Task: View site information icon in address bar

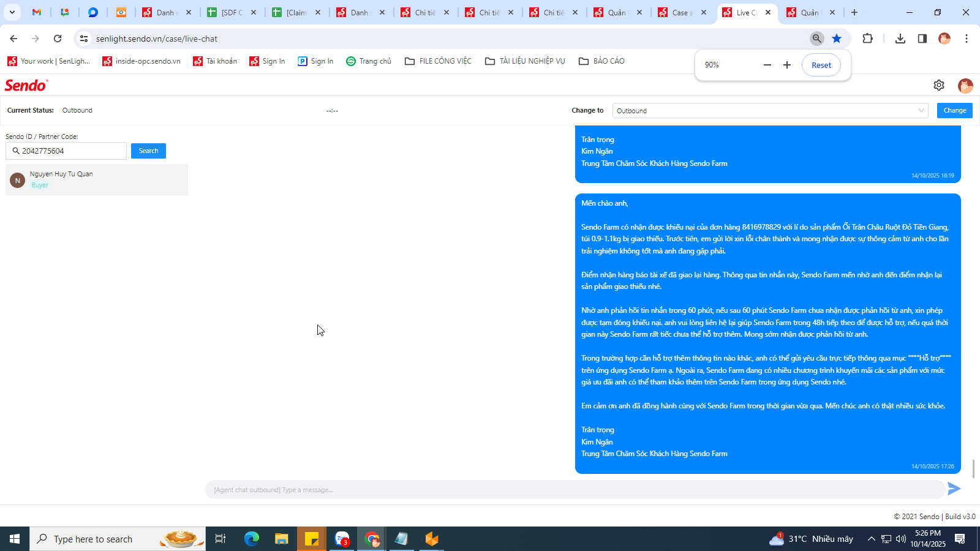Action: pos(84,39)
